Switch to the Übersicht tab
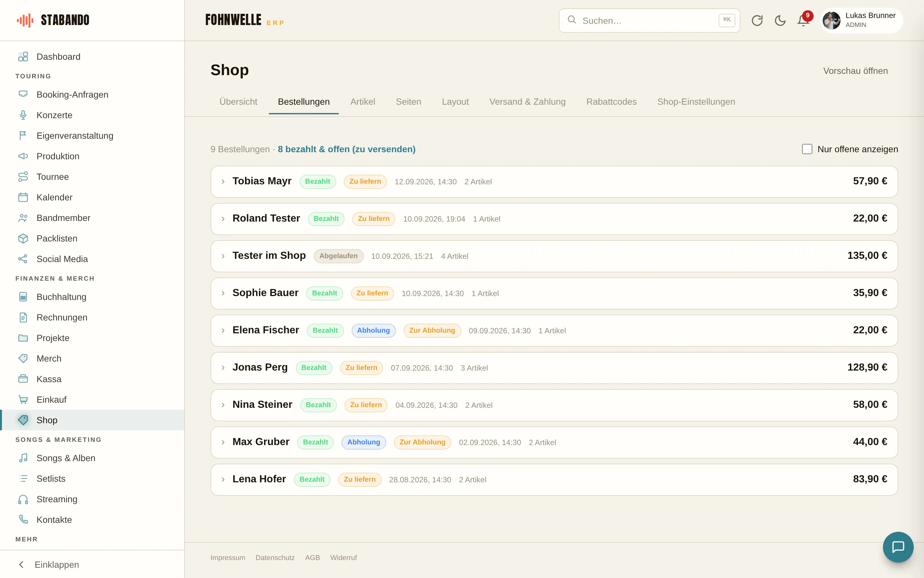Viewport: 924px width, 578px height. pos(238,102)
